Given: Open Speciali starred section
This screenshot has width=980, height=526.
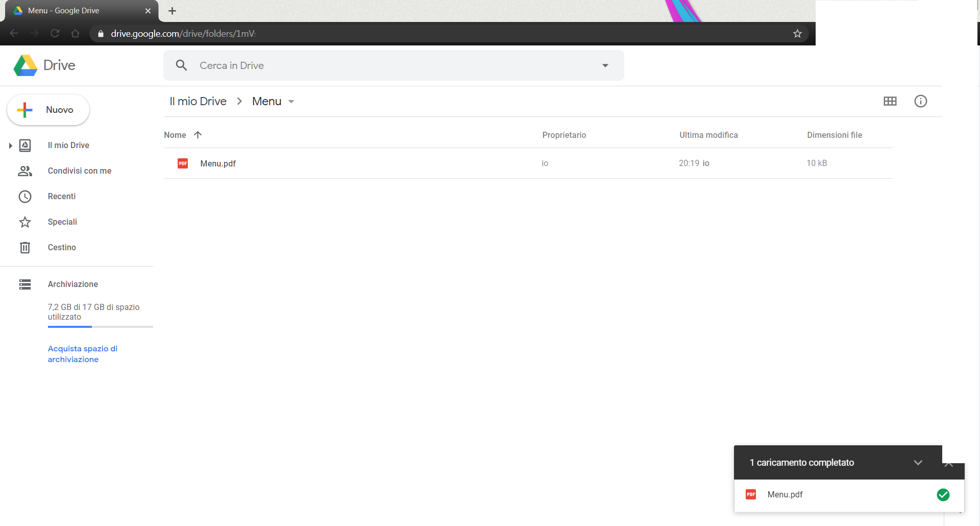Looking at the screenshot, I should click(x=62, y=222).
